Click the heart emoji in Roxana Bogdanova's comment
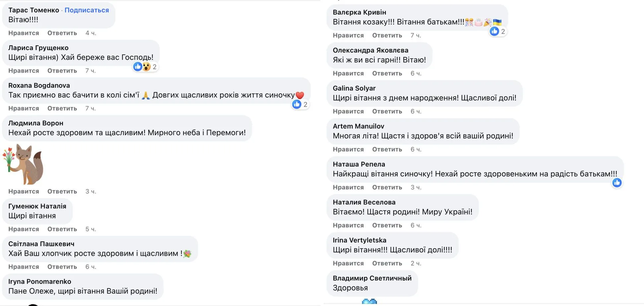The width and height of the screenshot is (644, 306). [299, 94]
